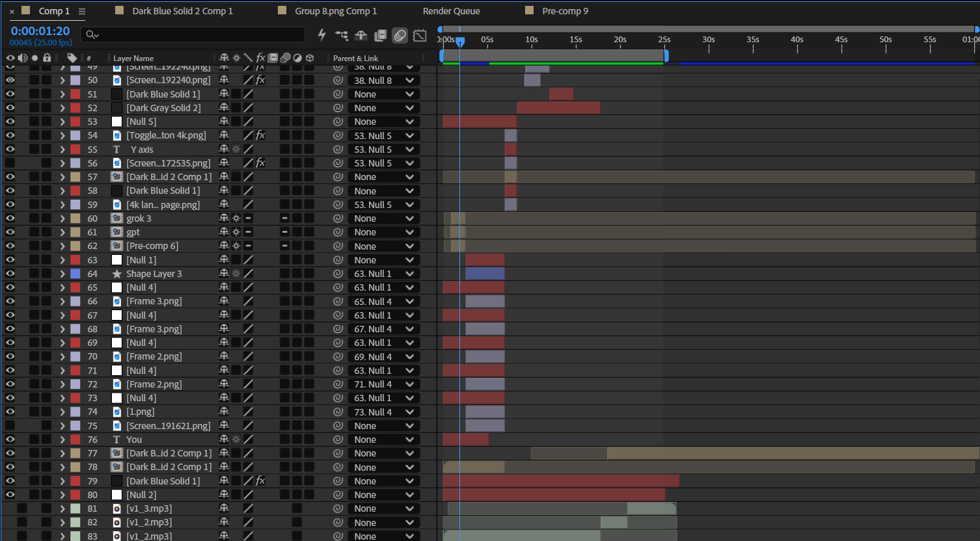The height and width of the screenshot is (541, 980).
Task: Select the layer named [Null 1]
Action: [141, 260]
